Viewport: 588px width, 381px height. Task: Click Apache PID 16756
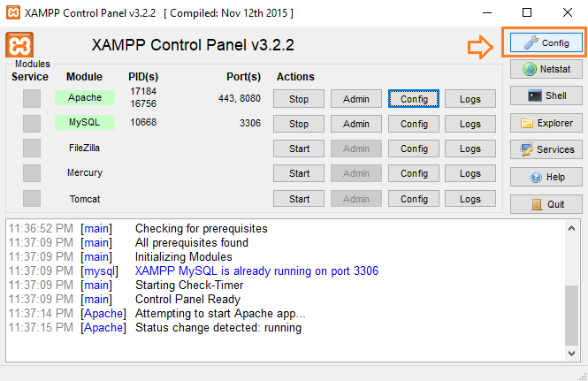143,103
